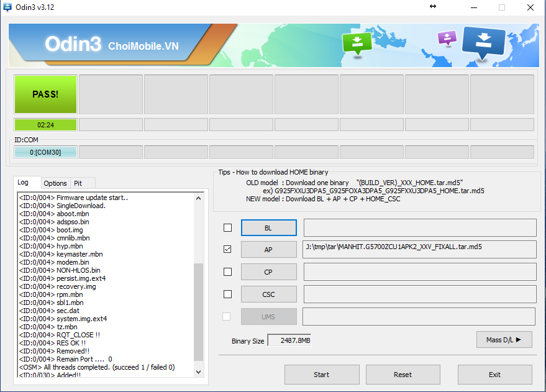Open the Pit tab

point(78,183)
